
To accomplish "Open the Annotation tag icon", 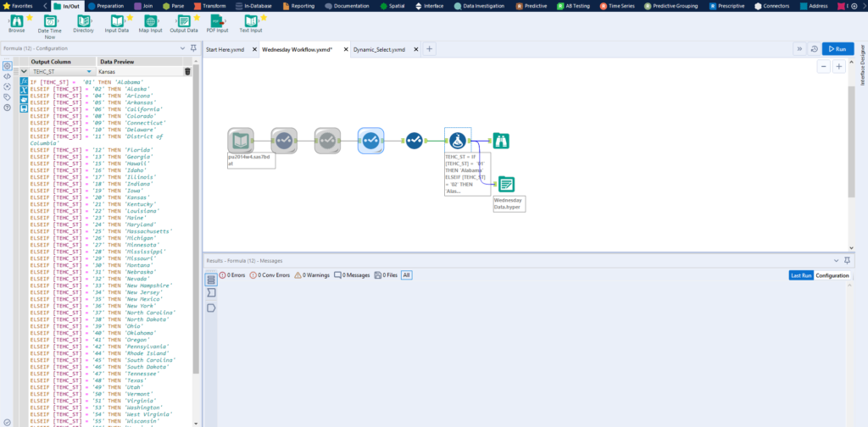I will pyautogui.click(x=7, y=97).
